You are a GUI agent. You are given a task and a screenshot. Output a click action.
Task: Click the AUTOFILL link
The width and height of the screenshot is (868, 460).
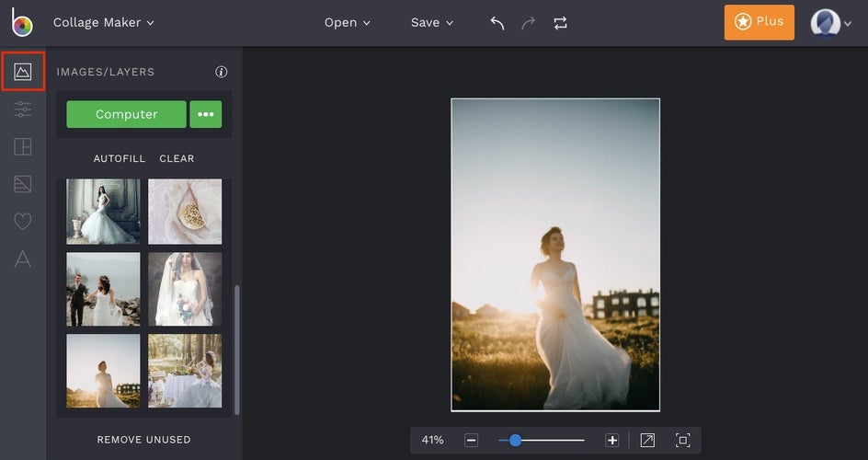coord(120,158)
